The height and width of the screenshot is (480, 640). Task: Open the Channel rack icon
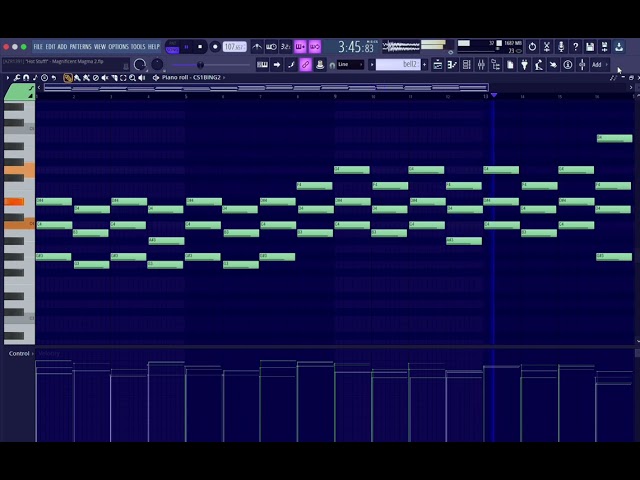click(x=467, y=64)
